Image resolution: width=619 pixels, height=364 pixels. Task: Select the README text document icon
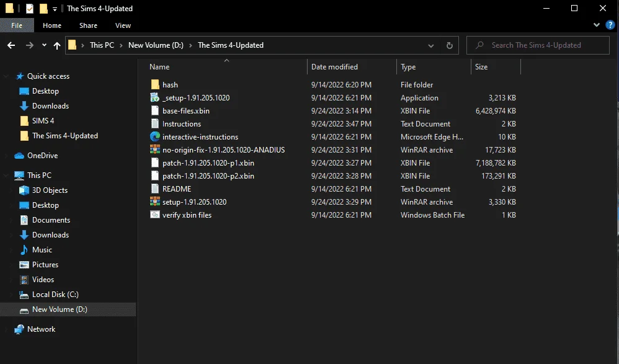[x=155, y=189]
